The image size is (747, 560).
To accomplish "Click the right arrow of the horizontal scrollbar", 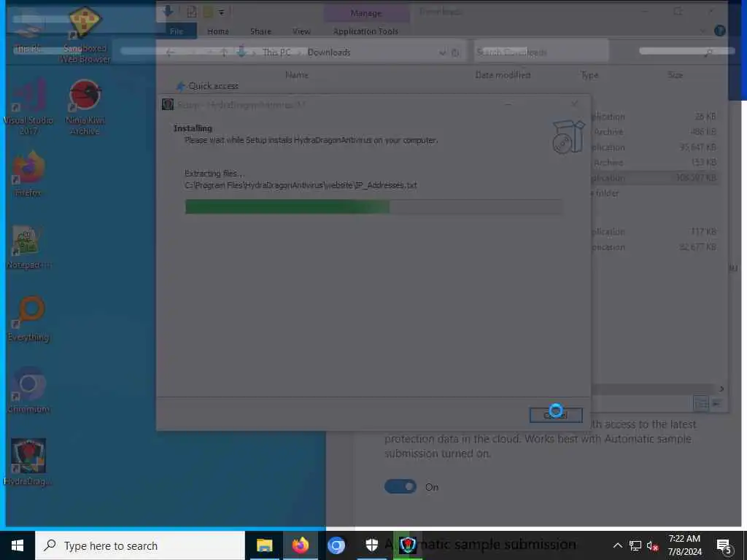I will tap(721, 389).
